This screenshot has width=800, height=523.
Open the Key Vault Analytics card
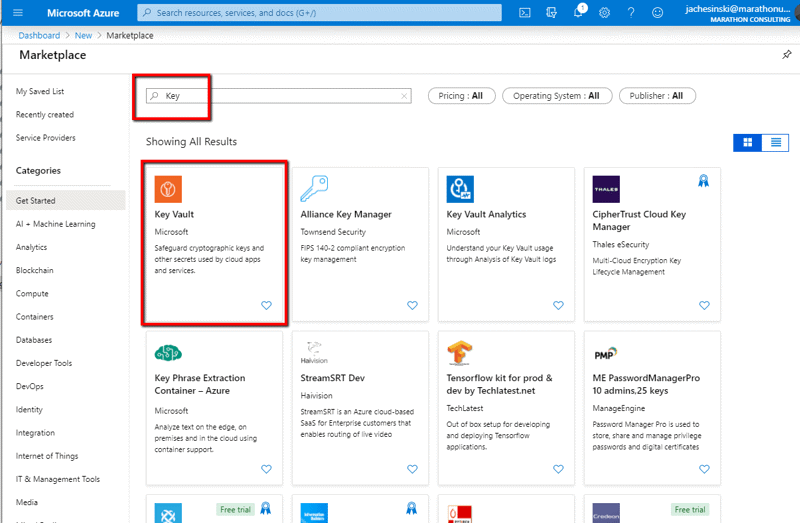pyautogui.click(x=506, y=244)
